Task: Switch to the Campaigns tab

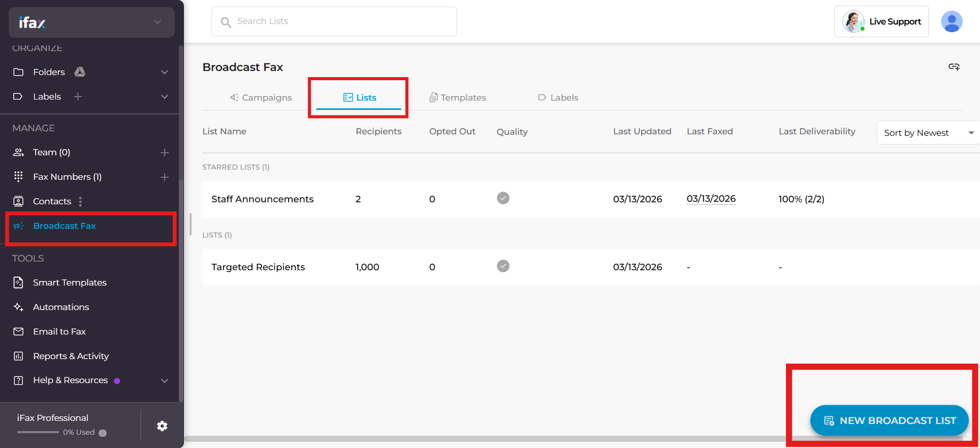Action: [261, 98]
